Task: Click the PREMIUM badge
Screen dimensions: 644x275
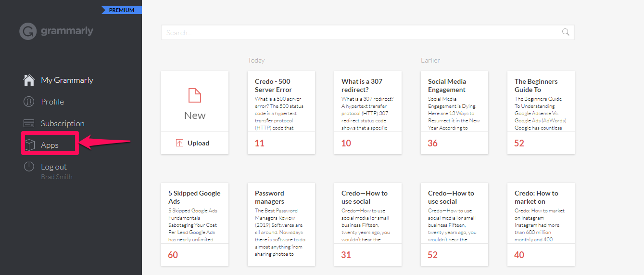Action: click(x=122, y=10)
